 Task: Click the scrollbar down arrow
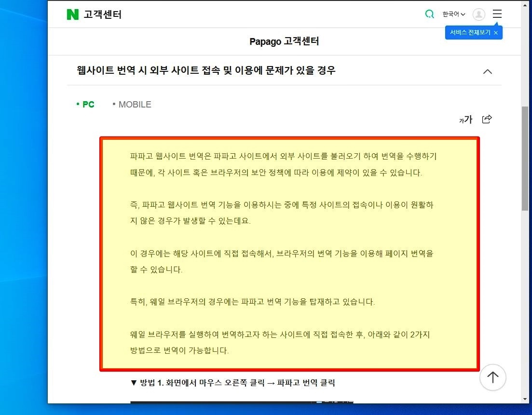coord(525,399)
